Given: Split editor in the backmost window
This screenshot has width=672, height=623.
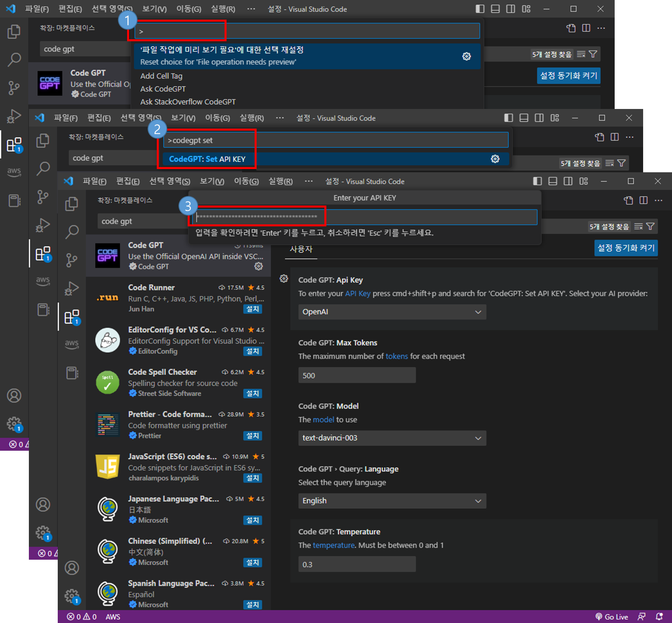Looking at the screenshot, I should pyautogui.click(x=586, y=28).
